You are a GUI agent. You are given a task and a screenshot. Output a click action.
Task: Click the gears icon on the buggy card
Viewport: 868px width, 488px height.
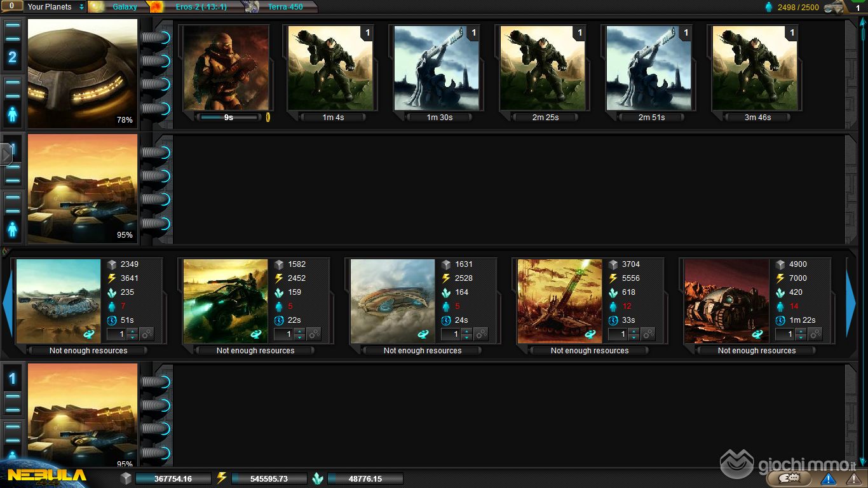coord(314,334)
